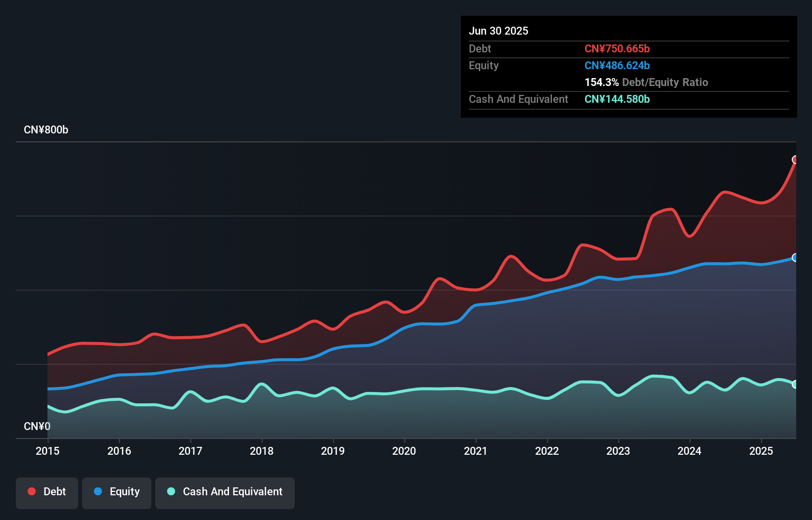Screen dimensions: 812x520
Task: Click the blue Equity legend marker icon
Action: pos(99,491)
